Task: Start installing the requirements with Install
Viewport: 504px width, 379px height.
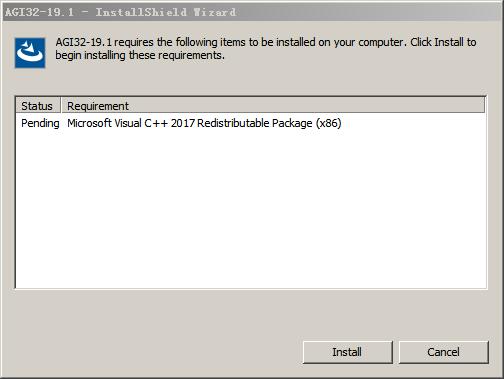Action: click(347, 352)
